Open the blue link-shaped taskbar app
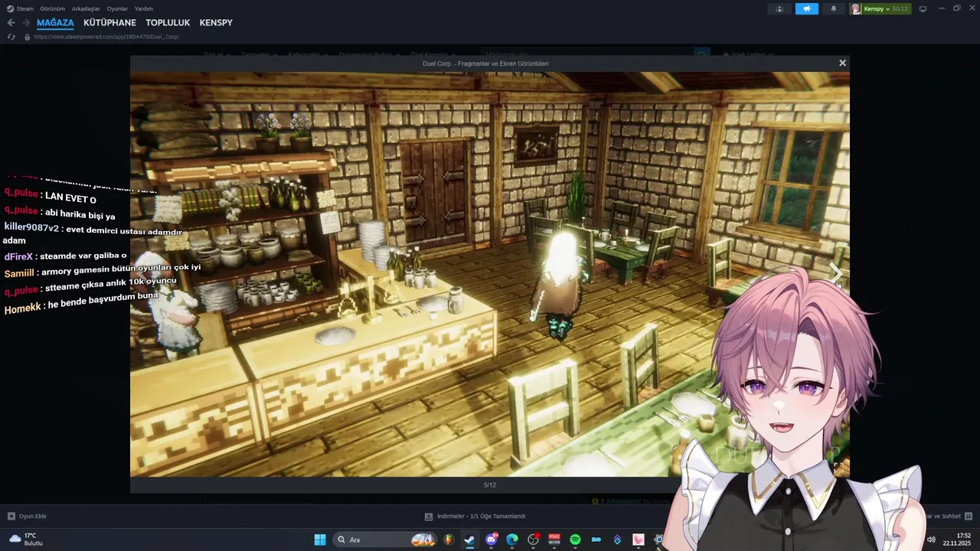 click(x=596, y=540)
